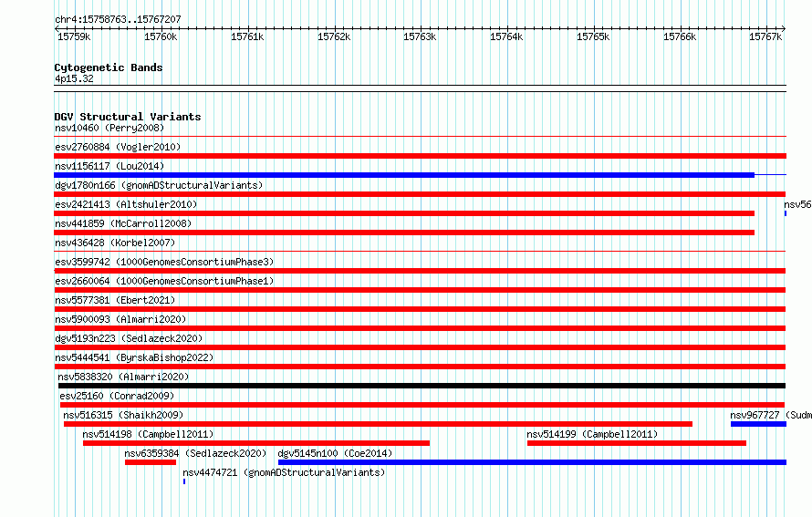This screenshot has height=517, width=812.
Task: Click nsv5900093 (Almarri2020) variant label
Action: tap(120, 319)
